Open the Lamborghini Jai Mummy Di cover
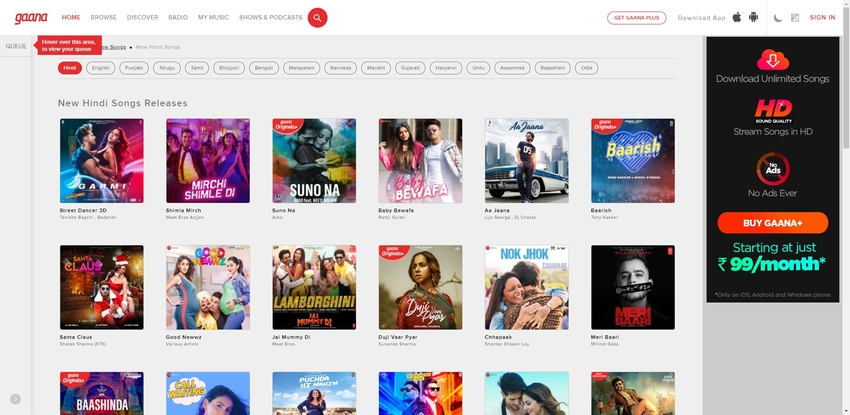The width and height of the screenshot is (850, 415). pos(314,287)
